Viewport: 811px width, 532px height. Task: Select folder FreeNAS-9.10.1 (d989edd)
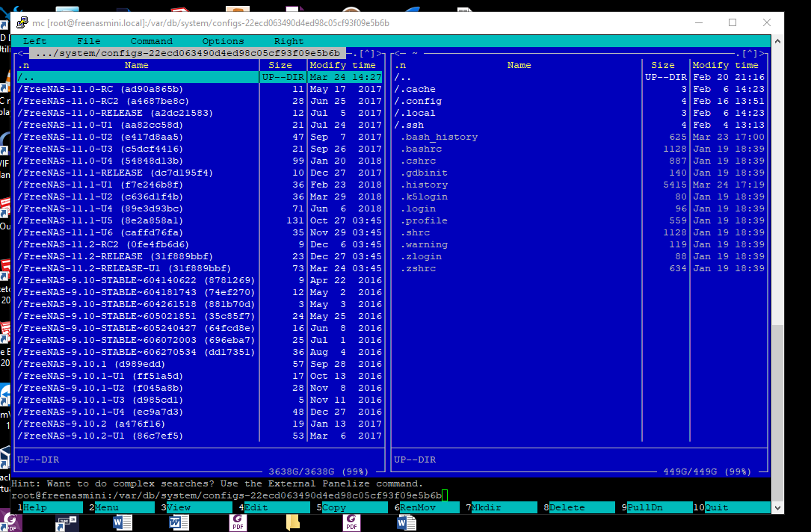(200, 364)
